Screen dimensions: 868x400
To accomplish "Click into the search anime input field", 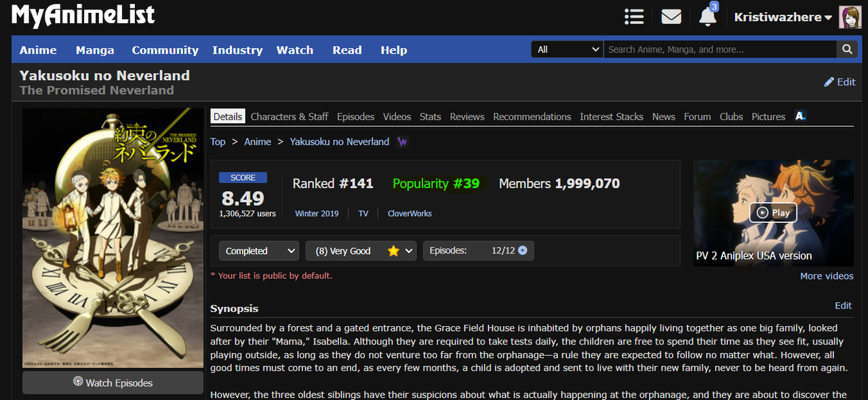I will pyautogui.click(x=720, y=49).
